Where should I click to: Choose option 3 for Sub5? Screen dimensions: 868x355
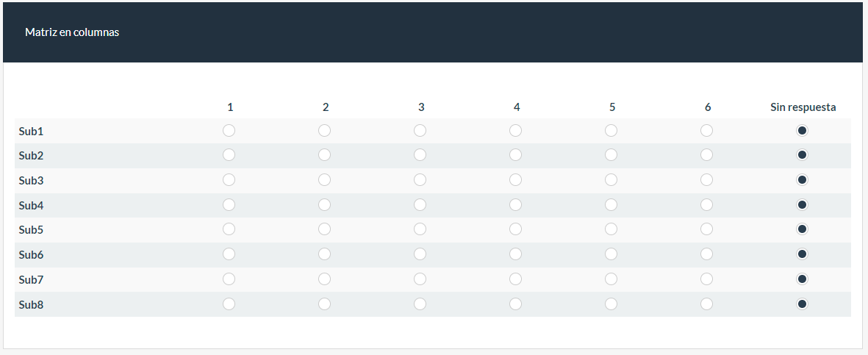(x=420, y=229)
